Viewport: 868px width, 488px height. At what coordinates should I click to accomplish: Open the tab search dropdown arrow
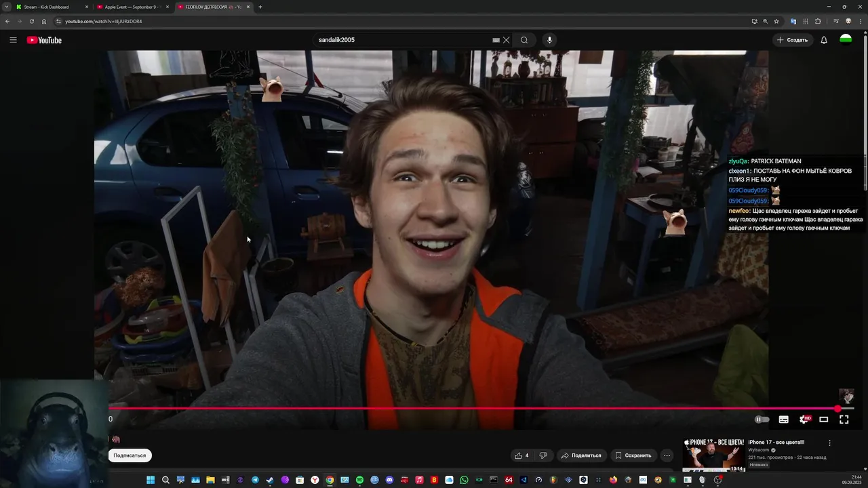(x=6, y=7)
